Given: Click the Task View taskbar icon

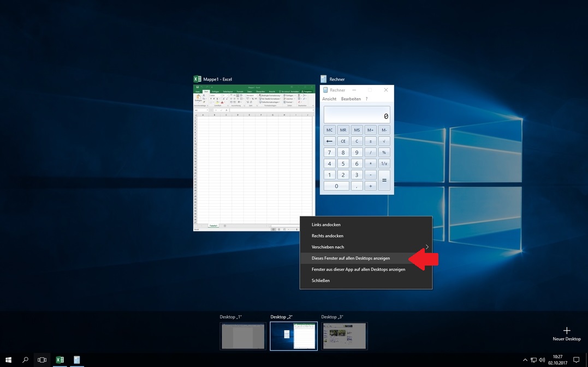Looking at the screenshot, I should click(x=42, y=360).
